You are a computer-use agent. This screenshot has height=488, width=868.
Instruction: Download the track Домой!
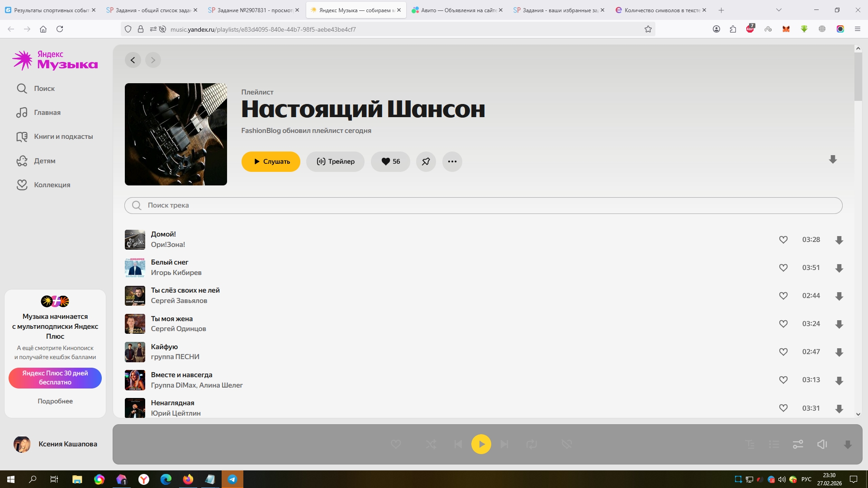coord(839,240)
